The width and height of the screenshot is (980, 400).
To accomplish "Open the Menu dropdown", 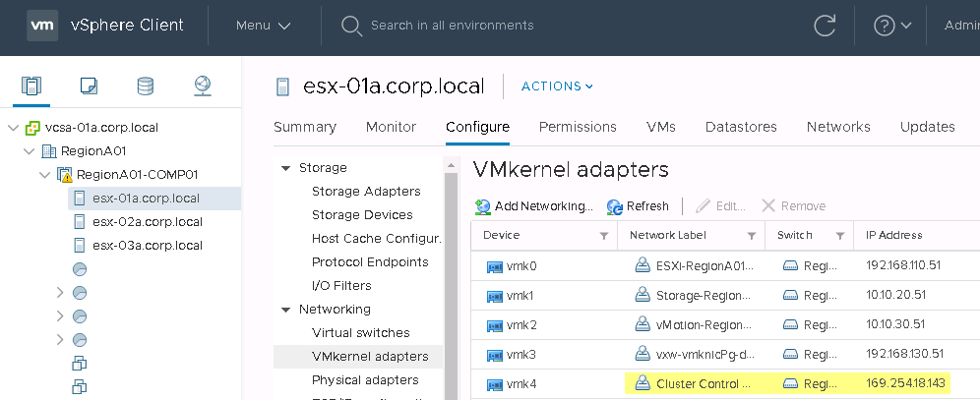I will point(264,26).
